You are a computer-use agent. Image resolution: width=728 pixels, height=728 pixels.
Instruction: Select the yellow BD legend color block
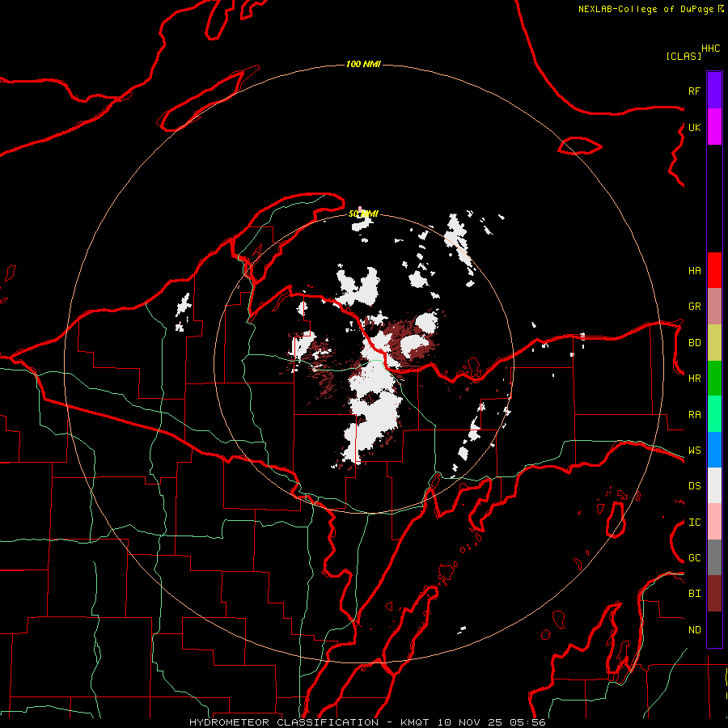point(714,342)
